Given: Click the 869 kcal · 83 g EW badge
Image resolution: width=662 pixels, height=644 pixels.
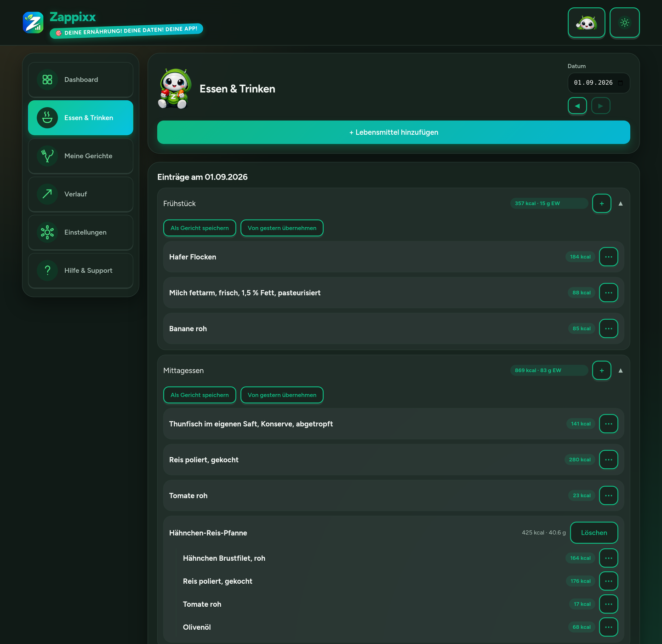Looking at the screenshot, I should point(549,370).
